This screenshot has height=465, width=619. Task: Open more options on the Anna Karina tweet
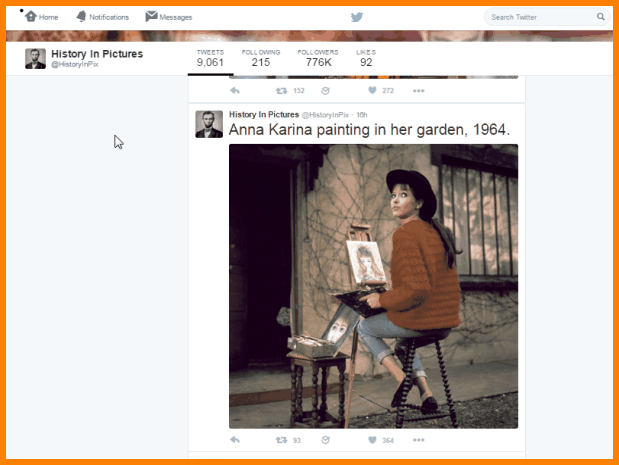click(418, 440)
